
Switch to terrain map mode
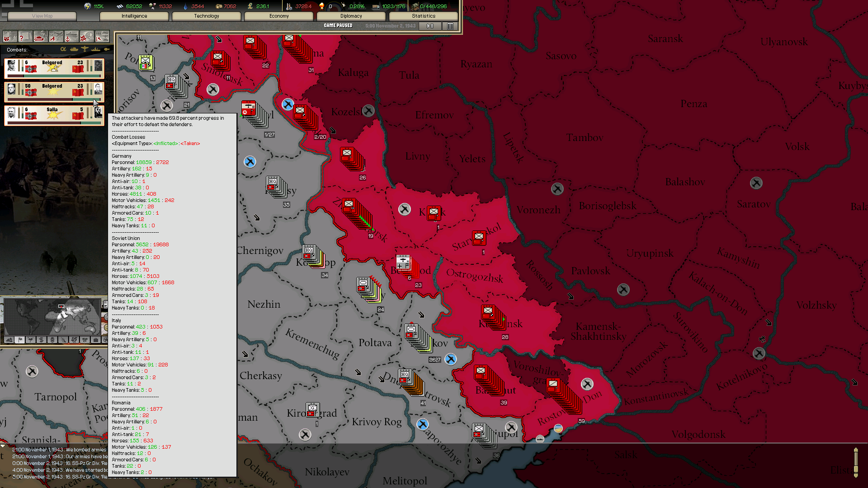coord(9,340)
